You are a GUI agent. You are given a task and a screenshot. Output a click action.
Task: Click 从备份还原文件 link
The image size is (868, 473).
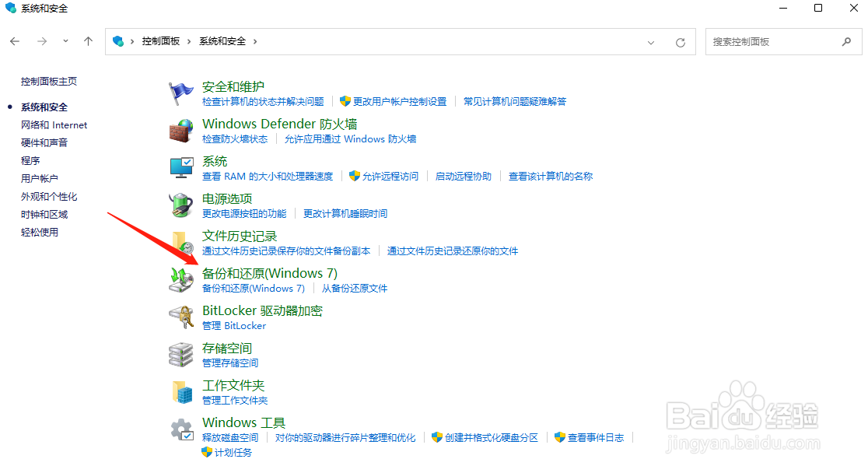click(x=355, y=289)
